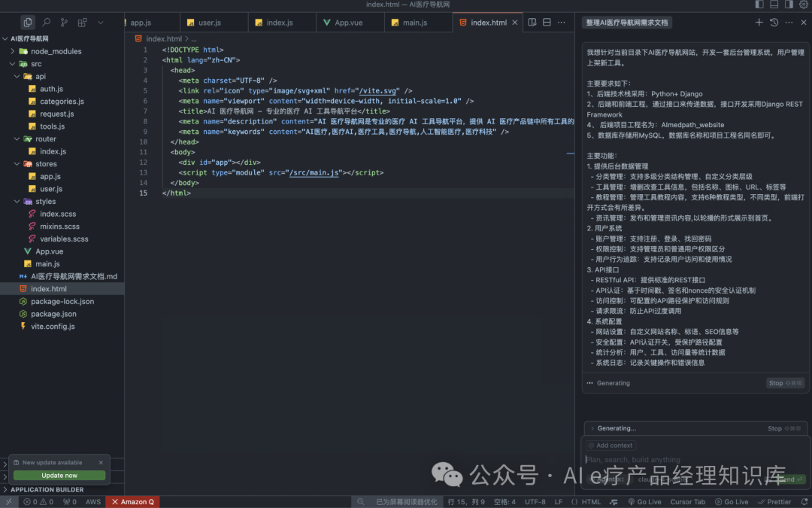Open remote window icon in status bar
The image size is (812, 508).
tap(9, 502)
